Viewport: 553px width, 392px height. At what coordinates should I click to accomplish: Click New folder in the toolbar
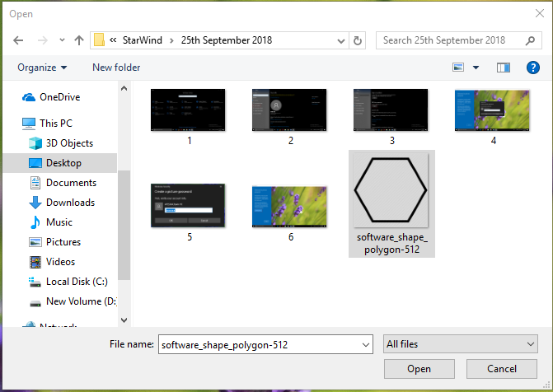[x=116, y=68]
